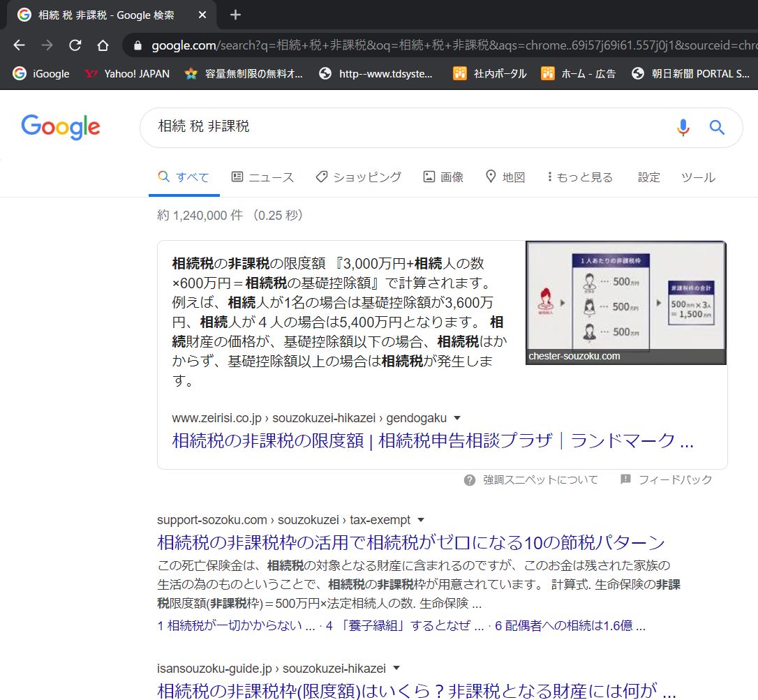Close the Google 検索 tab
Screen dimensions: 758x700
click(x=202, y=15)
